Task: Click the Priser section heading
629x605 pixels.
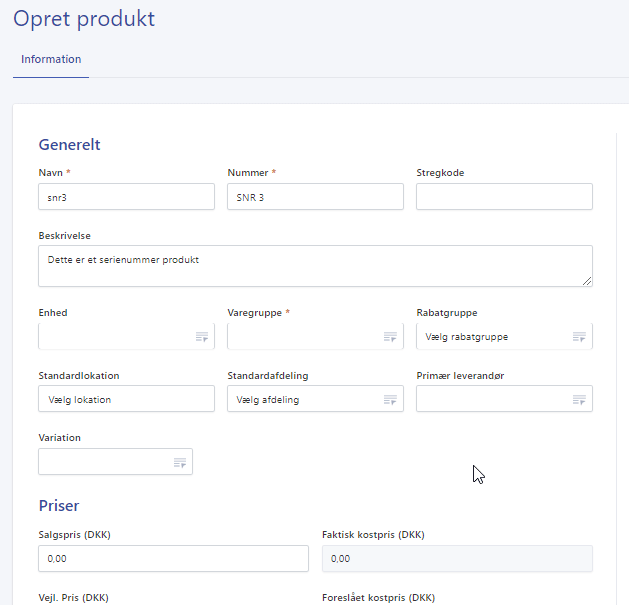Action: point(59,506)
